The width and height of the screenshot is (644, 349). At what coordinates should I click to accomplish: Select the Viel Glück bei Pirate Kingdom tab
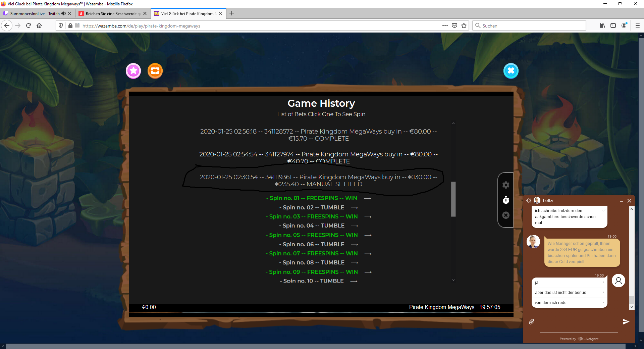click(188, 13)
